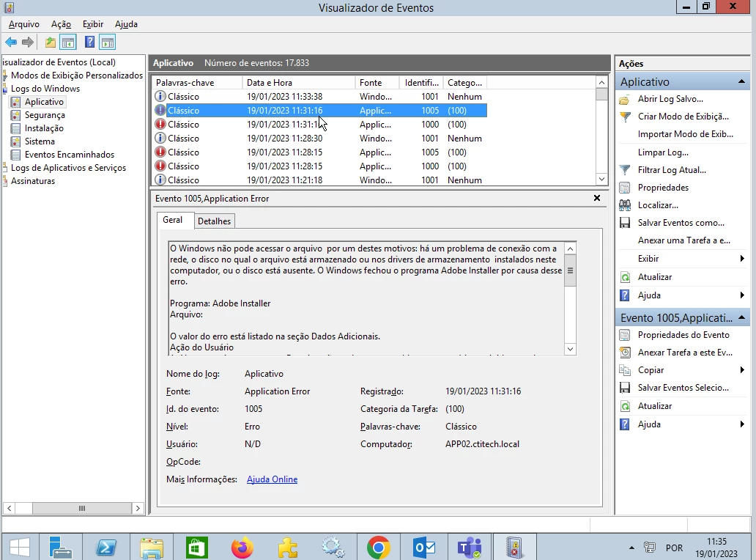Expand Ajuda submenu under Aplicativo actions
The width and height of the screenshot is (756, 560).
[x=742, y=295]
